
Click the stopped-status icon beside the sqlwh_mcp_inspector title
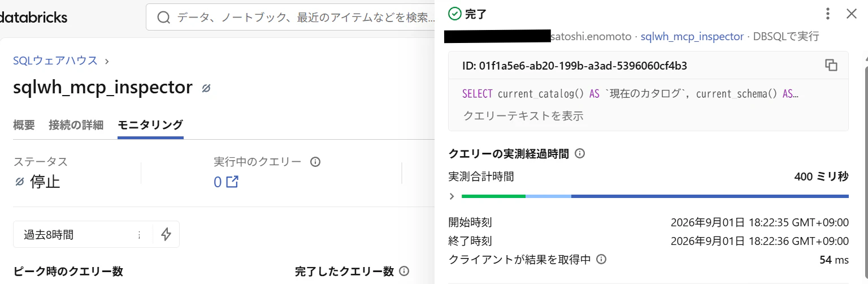[206, 88]
